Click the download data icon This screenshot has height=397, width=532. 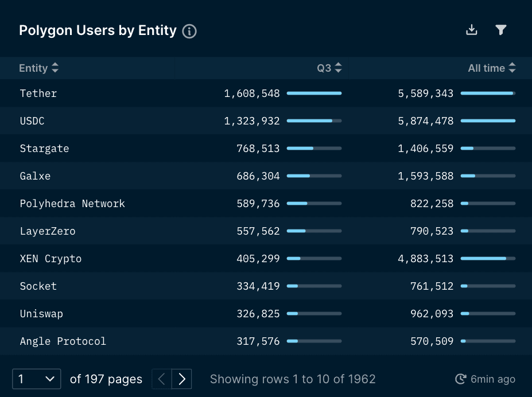click(x=471, y=29)
